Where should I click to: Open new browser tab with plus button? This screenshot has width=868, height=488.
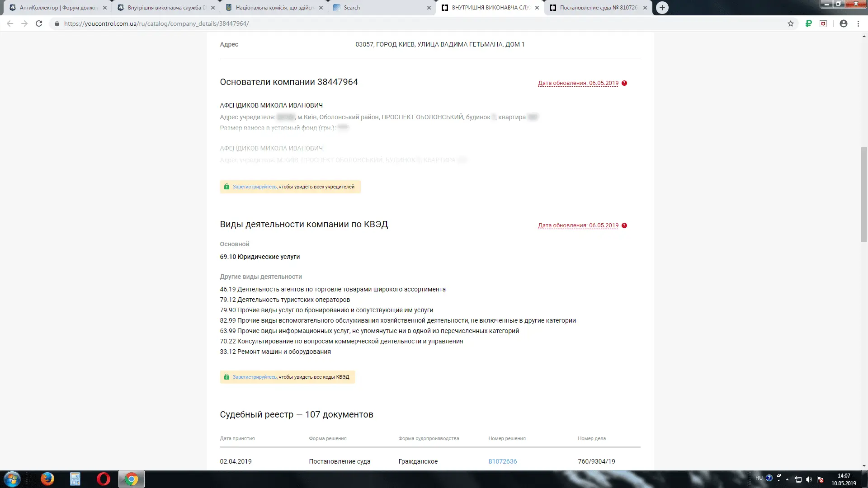[x=662, y=8]
